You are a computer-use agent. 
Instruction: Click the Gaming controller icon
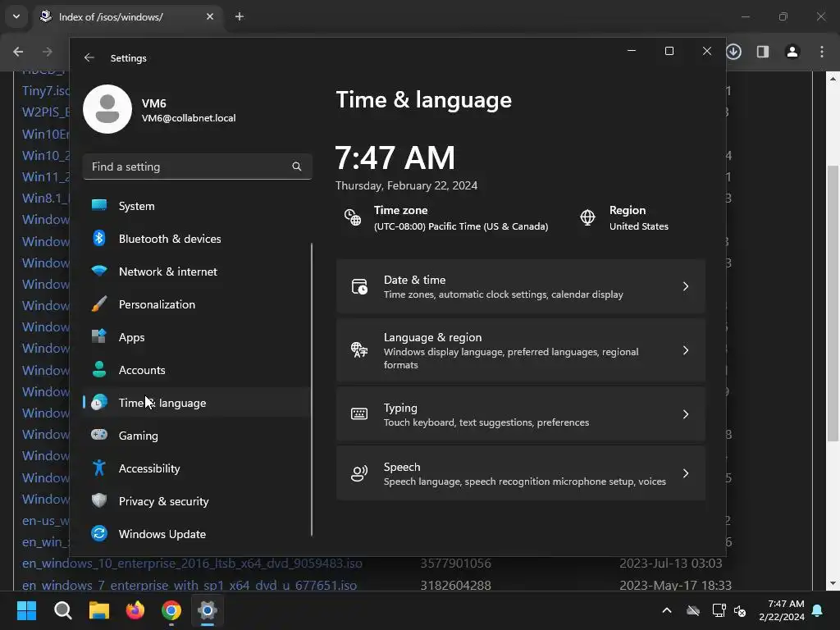[x=99, y=435]
